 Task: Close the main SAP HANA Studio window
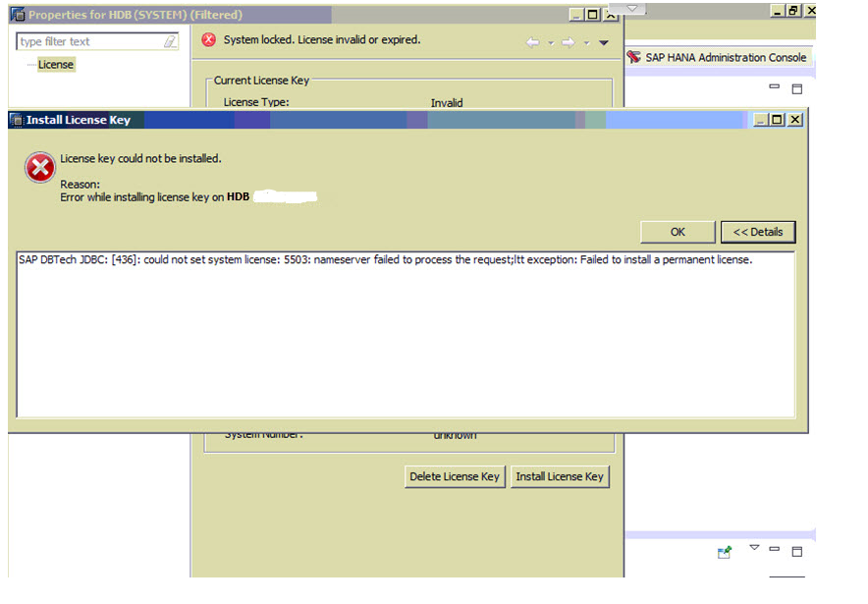coord(810,11)
